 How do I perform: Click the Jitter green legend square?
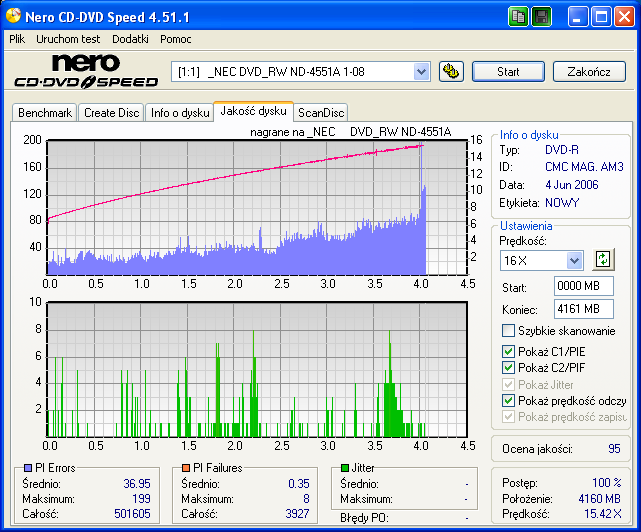[345, 467]
